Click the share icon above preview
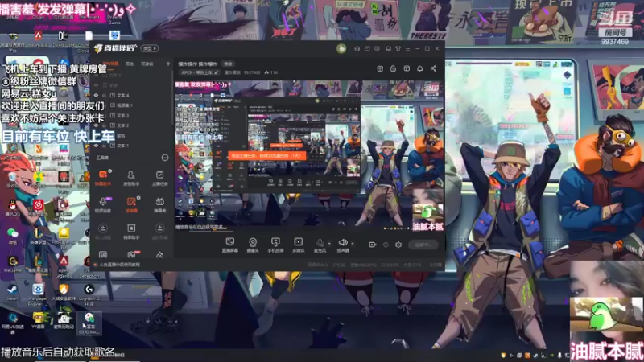Image resolution: width=644 pixels, height=362 pixels. 433,68
